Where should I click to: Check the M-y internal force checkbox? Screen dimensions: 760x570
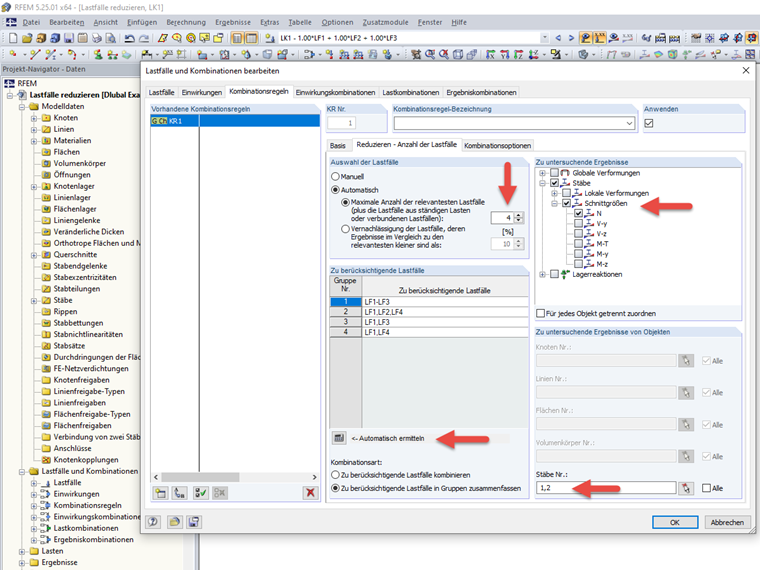(x=578, y=253)
